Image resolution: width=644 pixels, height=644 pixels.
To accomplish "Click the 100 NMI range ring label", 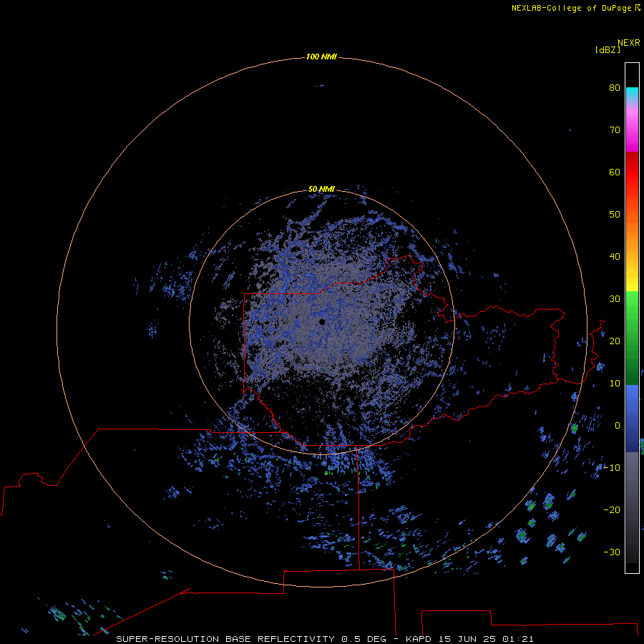I will pyautogui.click(x=321, y=57).
